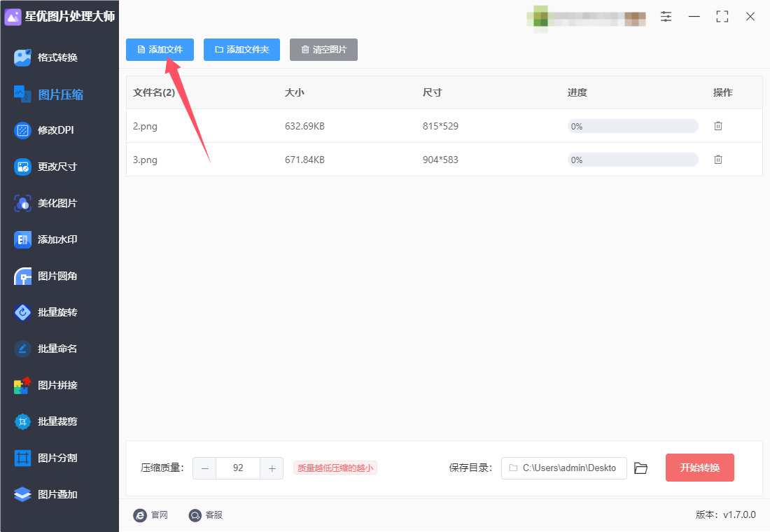Select 图片压缩 image compression in sidebar

48,94
